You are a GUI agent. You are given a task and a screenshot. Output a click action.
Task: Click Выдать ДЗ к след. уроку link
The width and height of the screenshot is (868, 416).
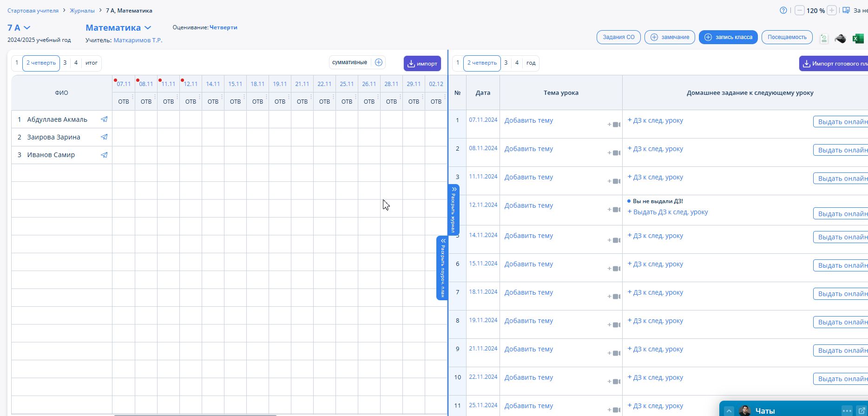point(668,212)
